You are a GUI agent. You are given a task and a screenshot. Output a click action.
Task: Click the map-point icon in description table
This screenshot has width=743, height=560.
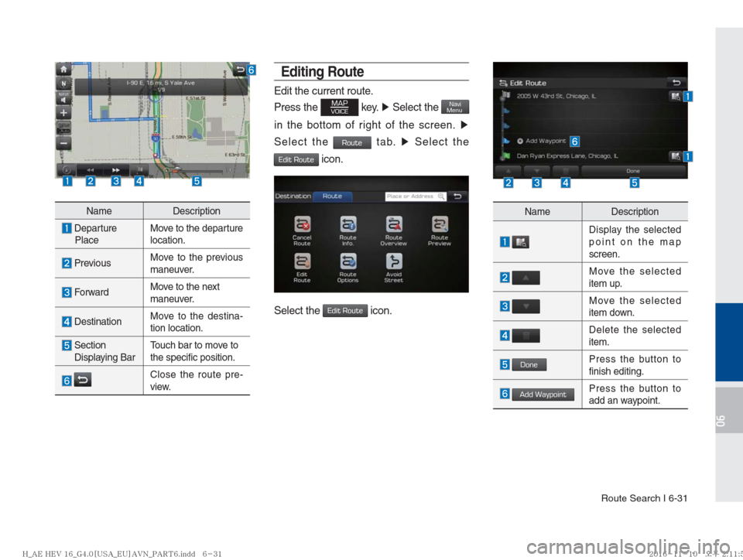521,242
